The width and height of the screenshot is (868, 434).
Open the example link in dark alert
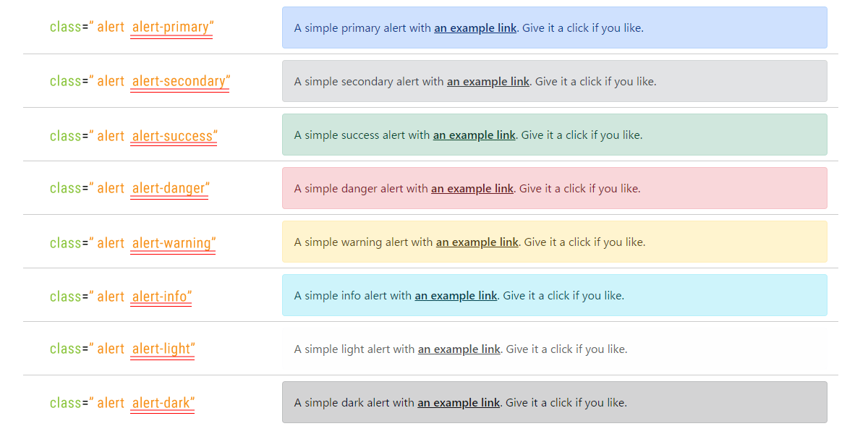[x=459, y=403]
